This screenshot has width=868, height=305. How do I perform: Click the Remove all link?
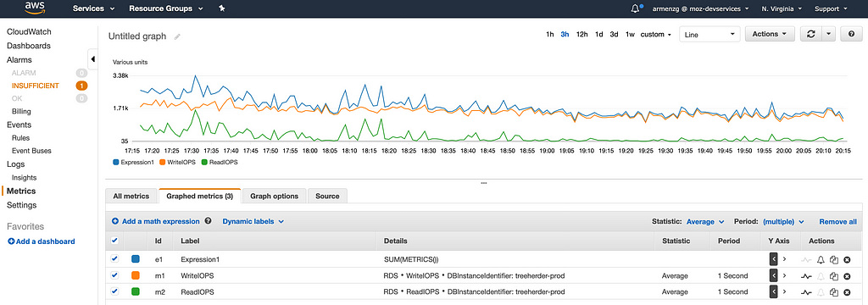[838, 221]
